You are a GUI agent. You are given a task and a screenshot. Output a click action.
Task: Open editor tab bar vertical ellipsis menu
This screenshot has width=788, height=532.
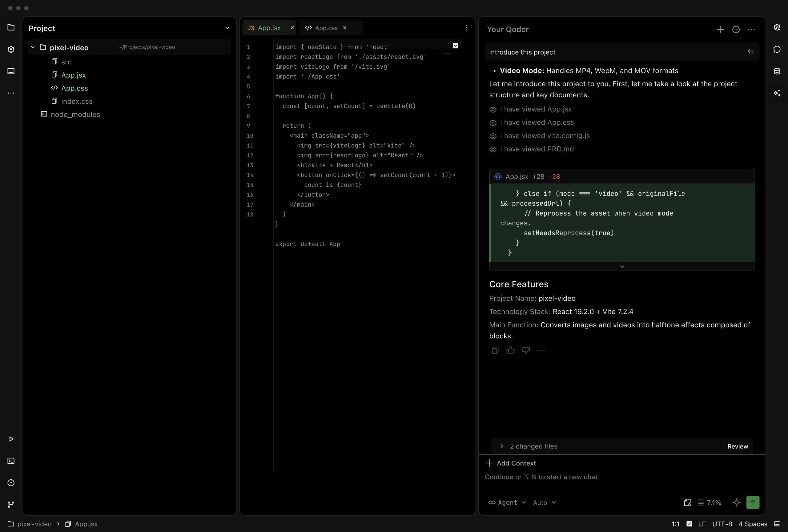pos(467,28)
